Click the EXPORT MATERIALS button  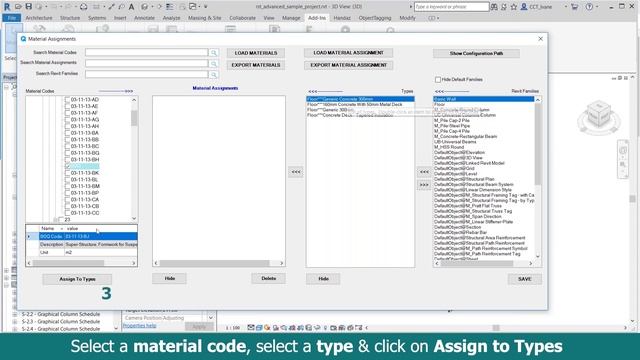(256, 65)
